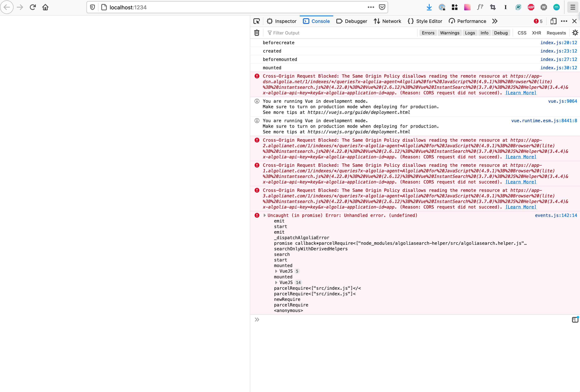The width and height of the screenshot is (580, 392).
Task: Open the Network tab
Action: click(387, 21)
